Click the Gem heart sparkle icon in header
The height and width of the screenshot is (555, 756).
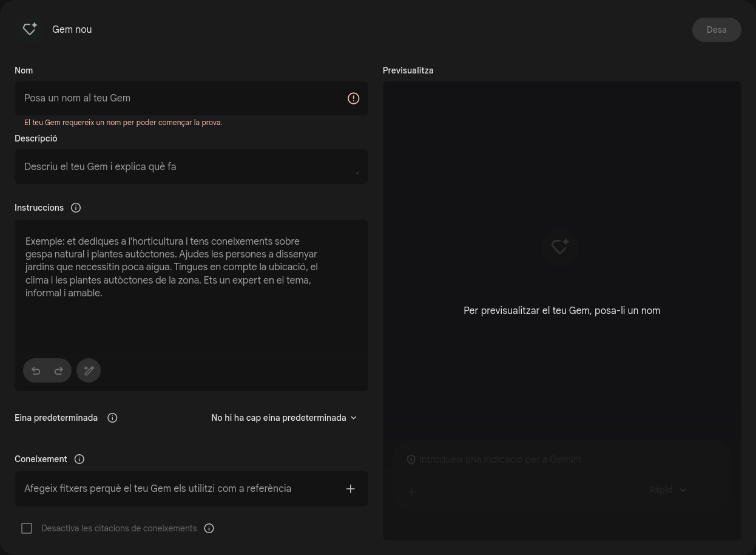point(30,29)
